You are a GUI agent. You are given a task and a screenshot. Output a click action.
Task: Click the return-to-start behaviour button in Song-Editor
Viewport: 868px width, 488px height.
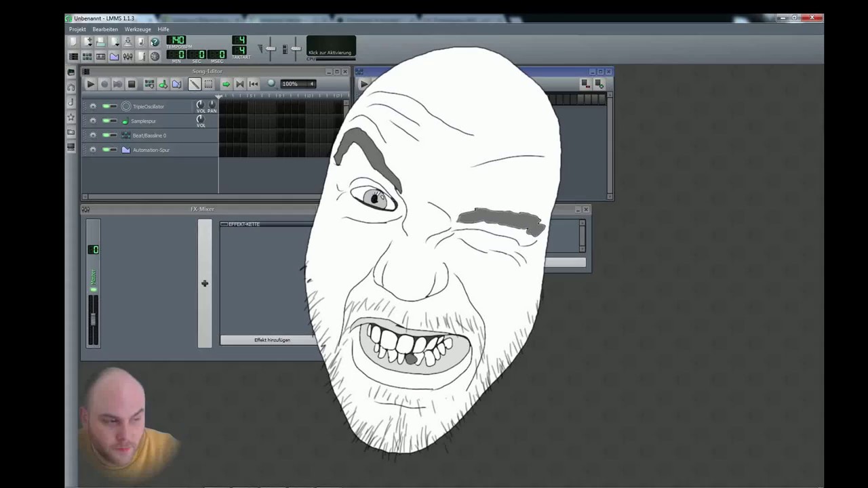[x=253, y=84]
